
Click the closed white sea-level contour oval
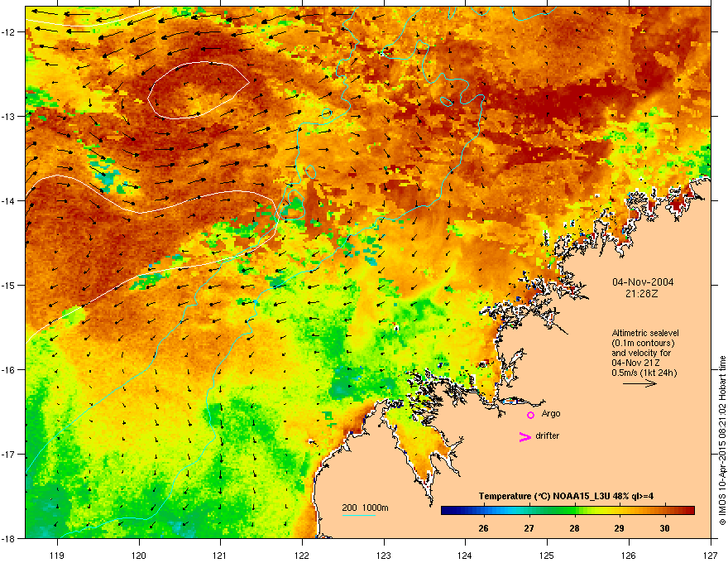[199, 90]
